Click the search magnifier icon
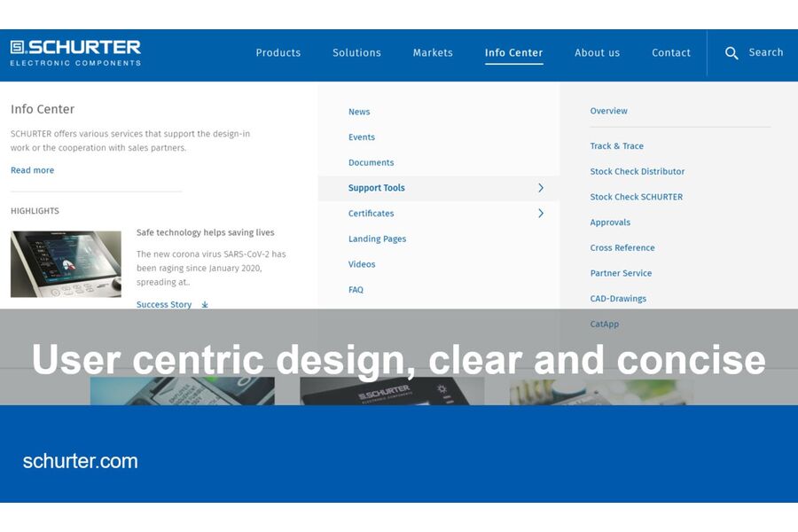This screenshot has width=798, height=532. 731,53
